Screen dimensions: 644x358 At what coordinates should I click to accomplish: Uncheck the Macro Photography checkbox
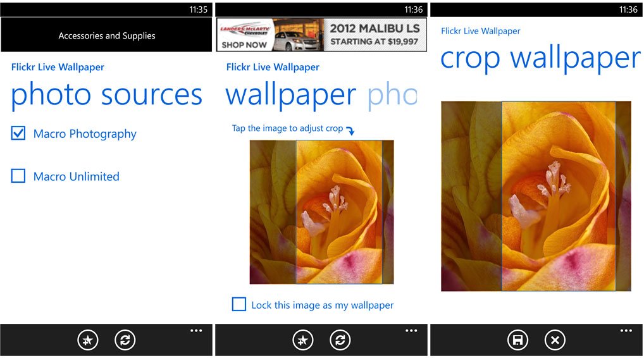pos(18,133)
